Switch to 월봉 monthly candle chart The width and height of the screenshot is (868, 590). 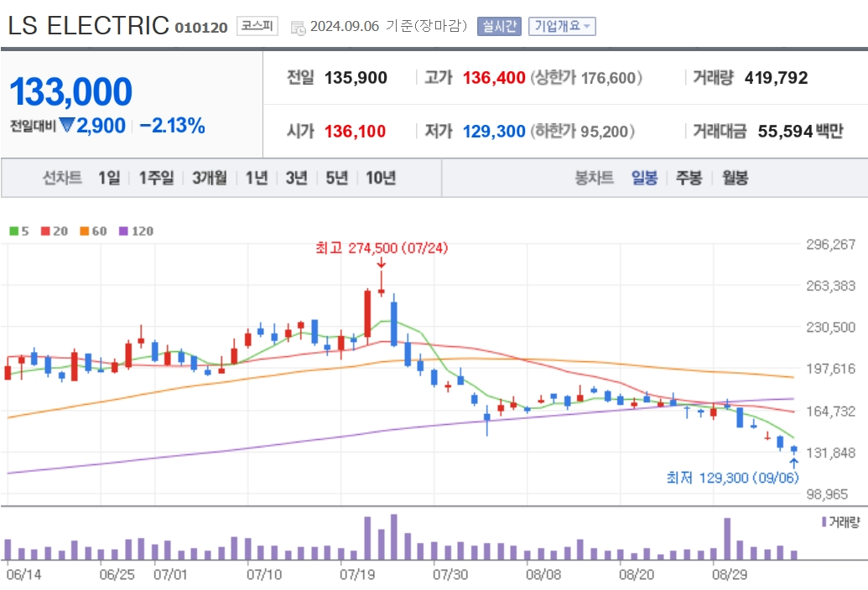pos(735,178)
